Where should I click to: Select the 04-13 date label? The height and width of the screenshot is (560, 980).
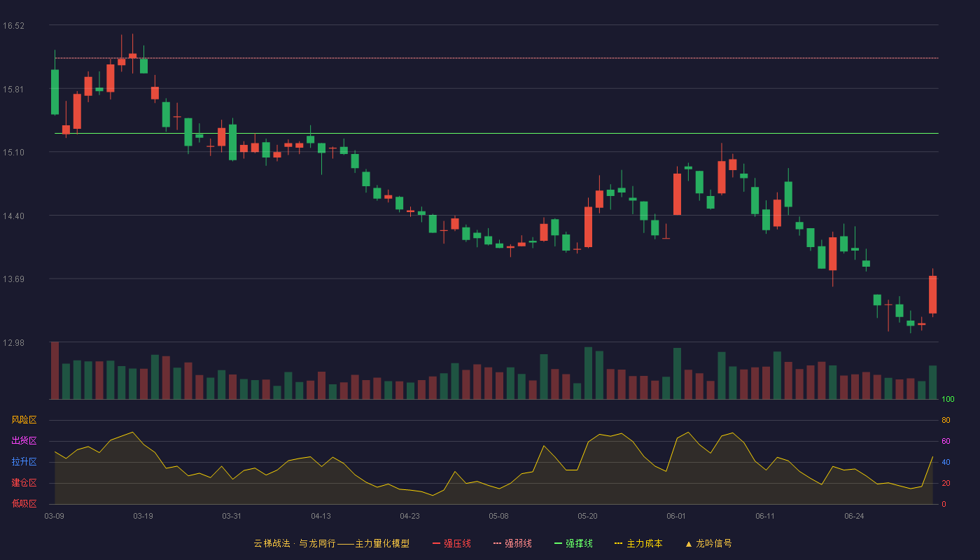coord(321,516)
